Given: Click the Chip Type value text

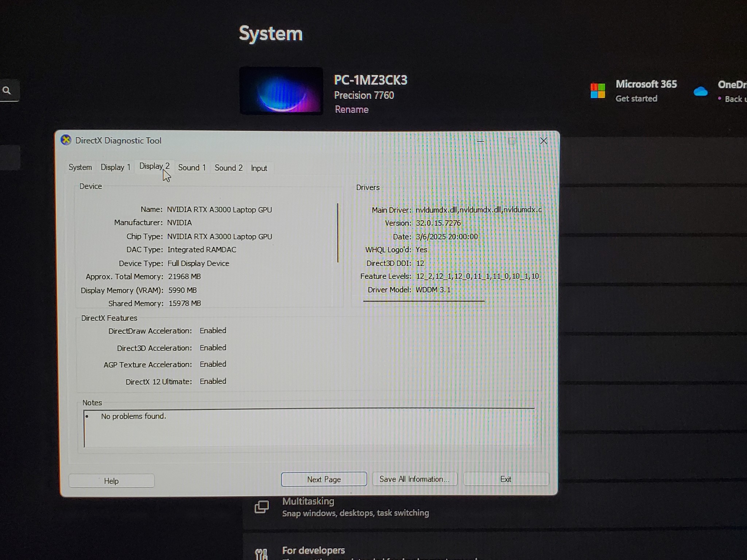Looking at the screenshot, I should 220,237.
